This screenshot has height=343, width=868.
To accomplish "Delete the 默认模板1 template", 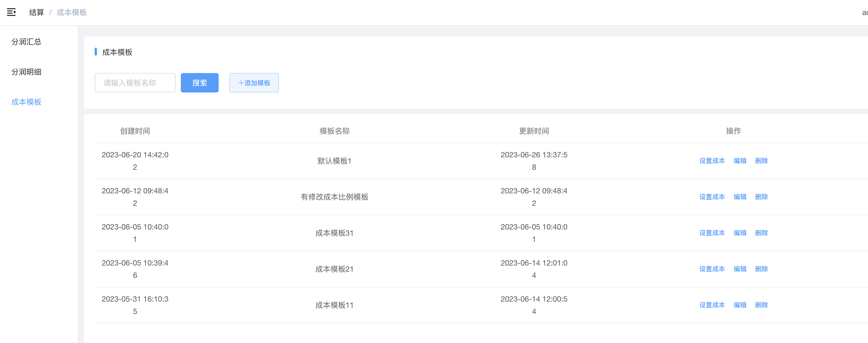I will tap(761, 161).
